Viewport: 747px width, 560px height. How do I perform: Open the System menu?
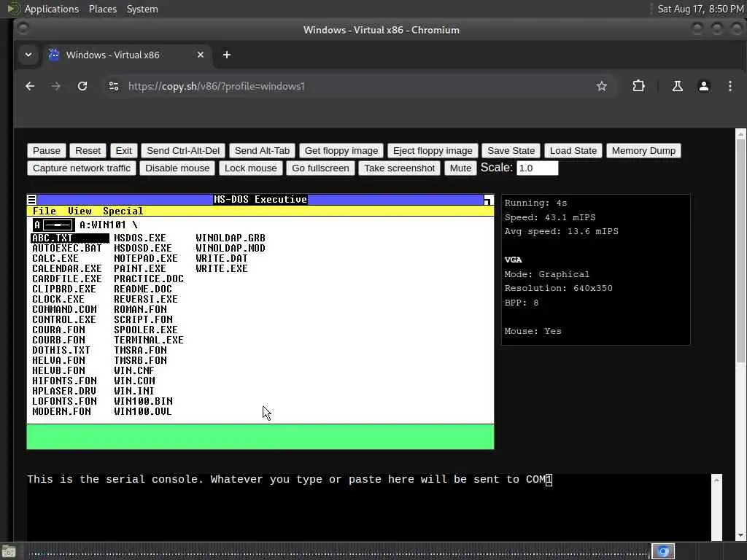pos(142,9)
